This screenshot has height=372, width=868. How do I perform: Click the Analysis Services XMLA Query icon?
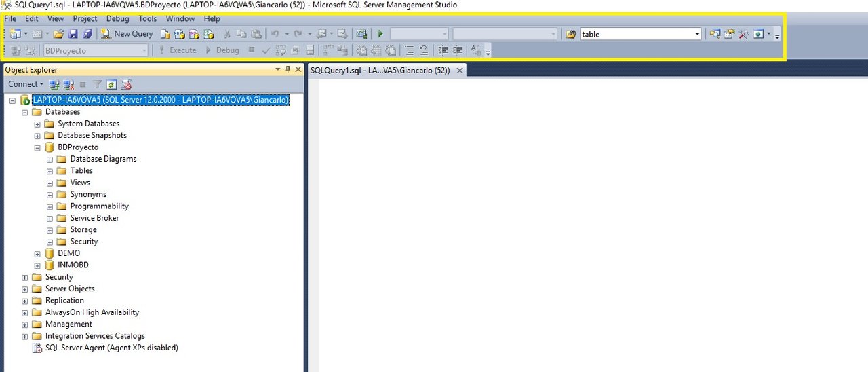(x=208, y=34)
